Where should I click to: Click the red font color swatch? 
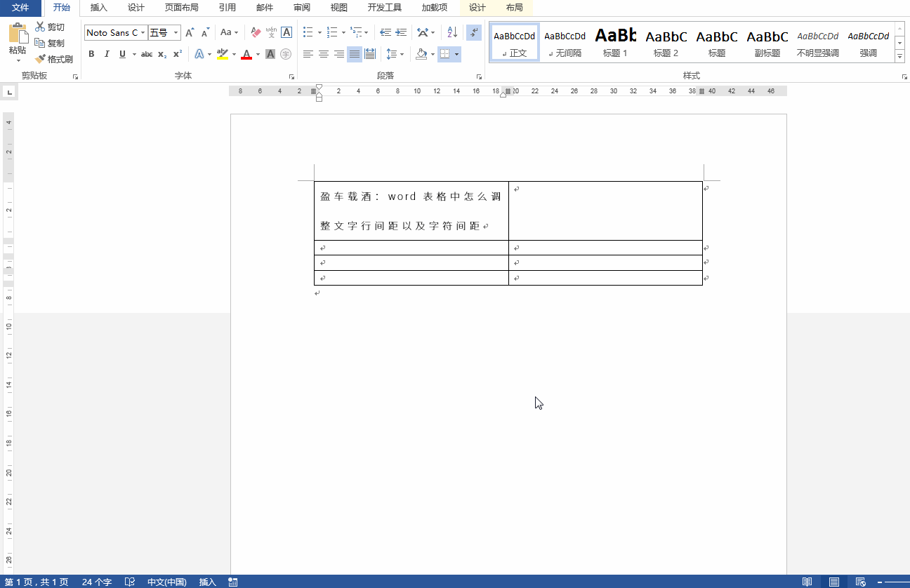[246, 54]
